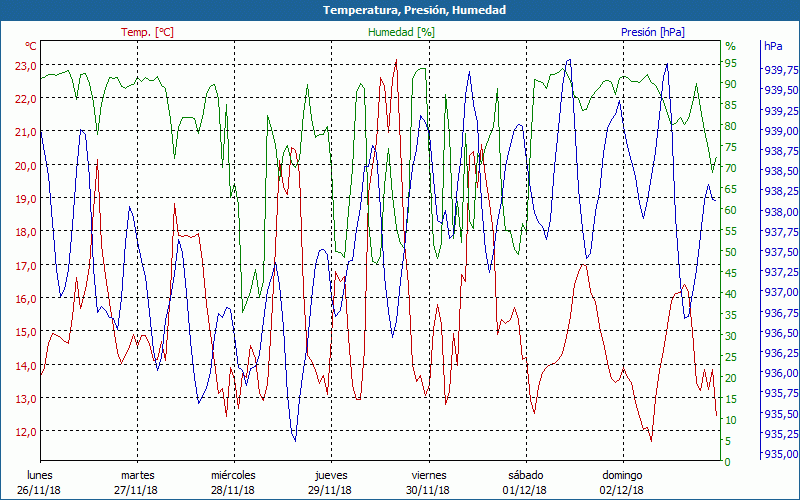This screenshot has height=500, width=800.
Task: Click the 50 humidity axis value
Action: tap(731, 252)
